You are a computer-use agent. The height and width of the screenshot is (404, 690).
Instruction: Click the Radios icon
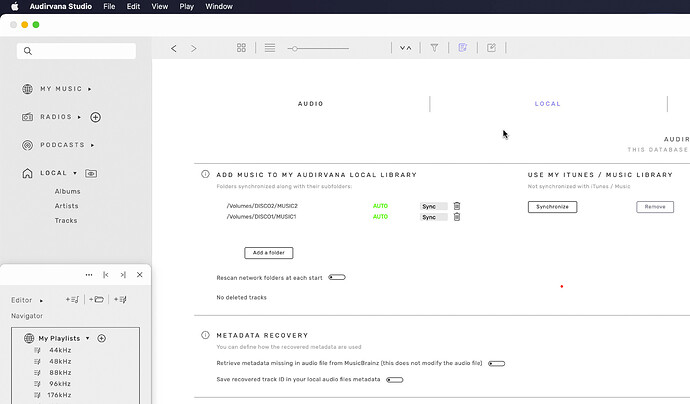tap(27, 117)
